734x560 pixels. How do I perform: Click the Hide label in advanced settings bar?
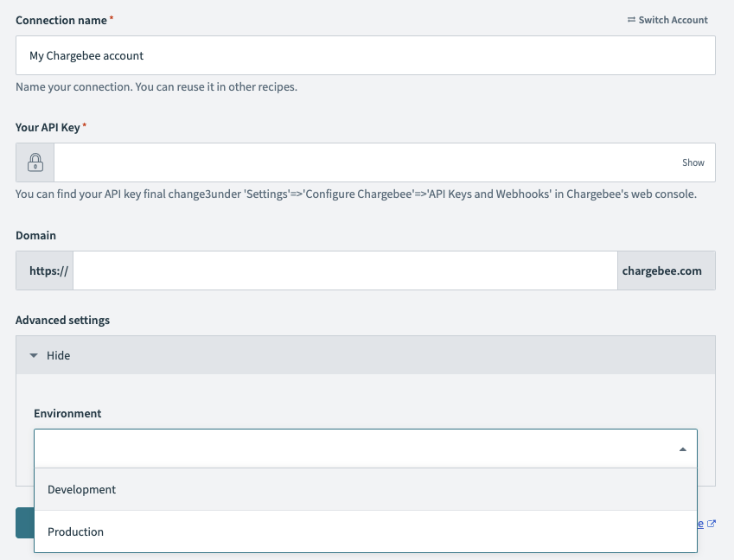(x=58, y=355)
